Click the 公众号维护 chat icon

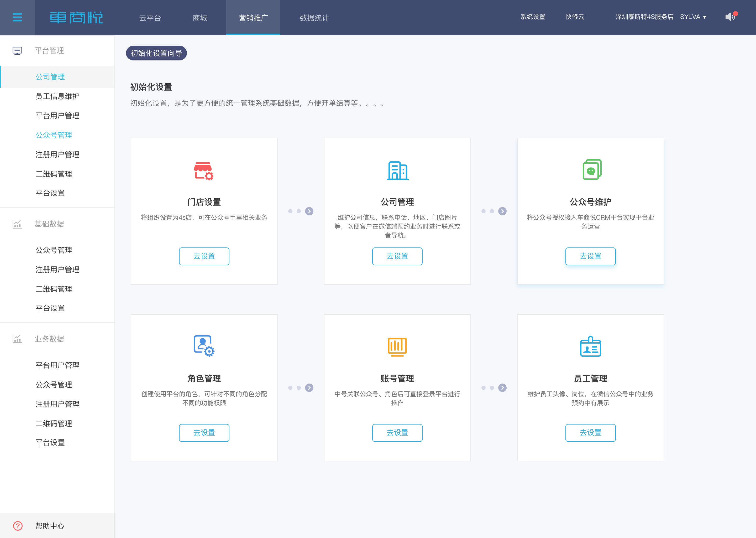point(592,170)
